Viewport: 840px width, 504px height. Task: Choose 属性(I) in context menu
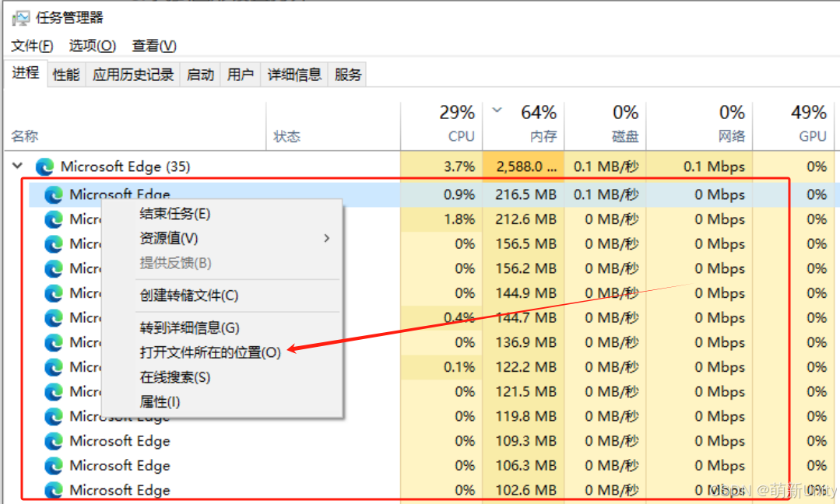point(222,402)
